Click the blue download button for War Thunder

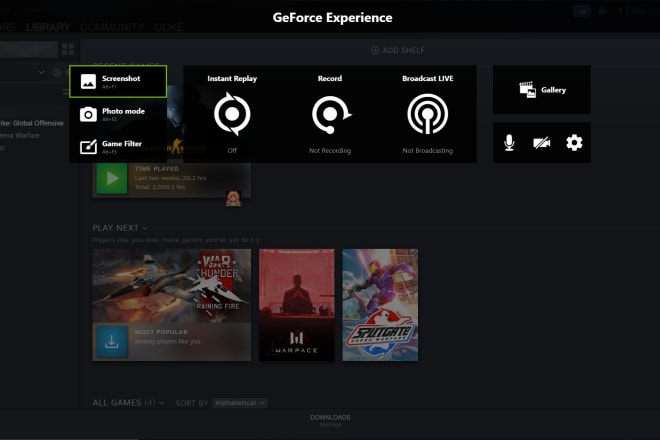pyautogui.click(x=112, y=341)
